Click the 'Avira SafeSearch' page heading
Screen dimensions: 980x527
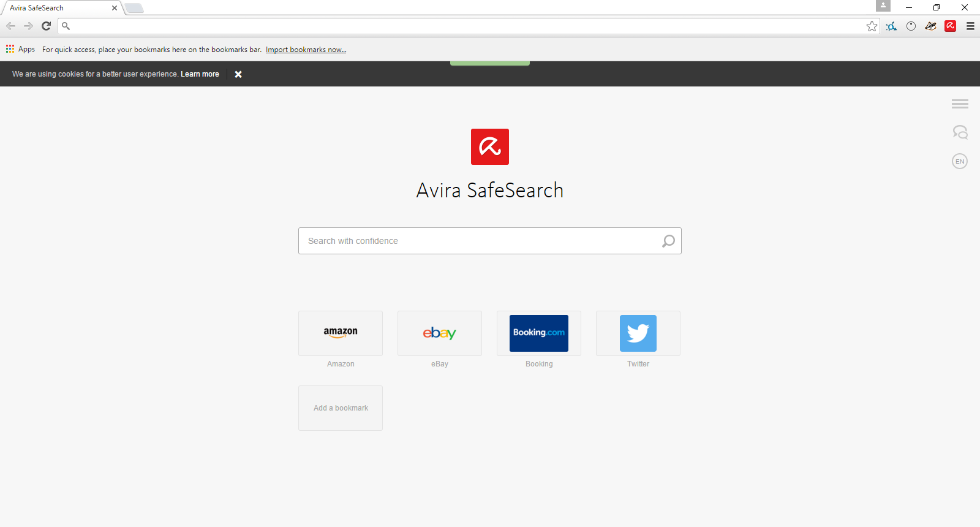coord(490,191)
